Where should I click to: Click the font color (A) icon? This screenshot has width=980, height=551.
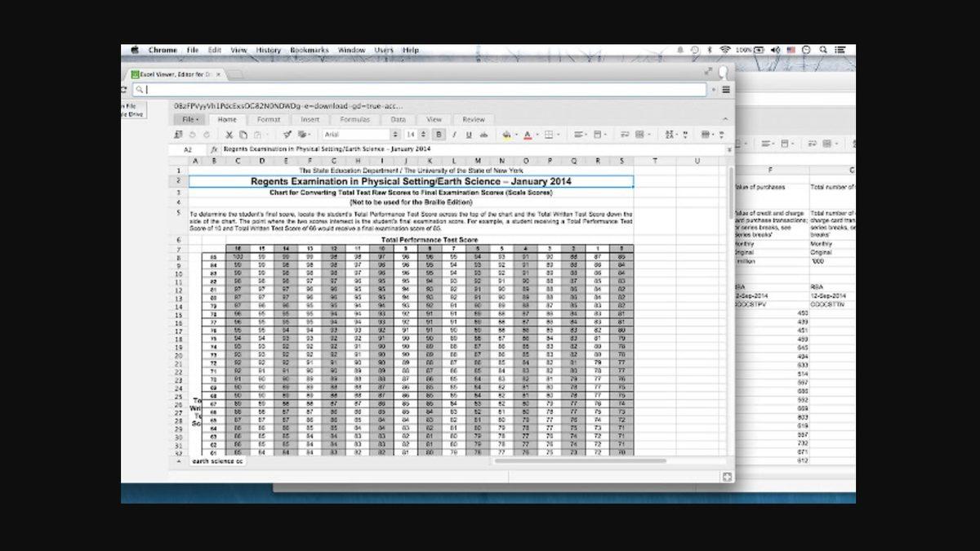coord(528,134)
